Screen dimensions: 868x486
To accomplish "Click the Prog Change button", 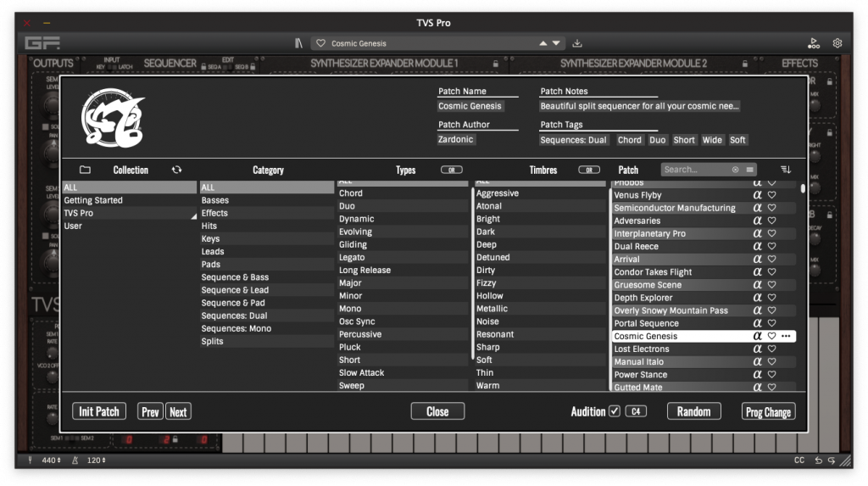I will tap(768, 411).
